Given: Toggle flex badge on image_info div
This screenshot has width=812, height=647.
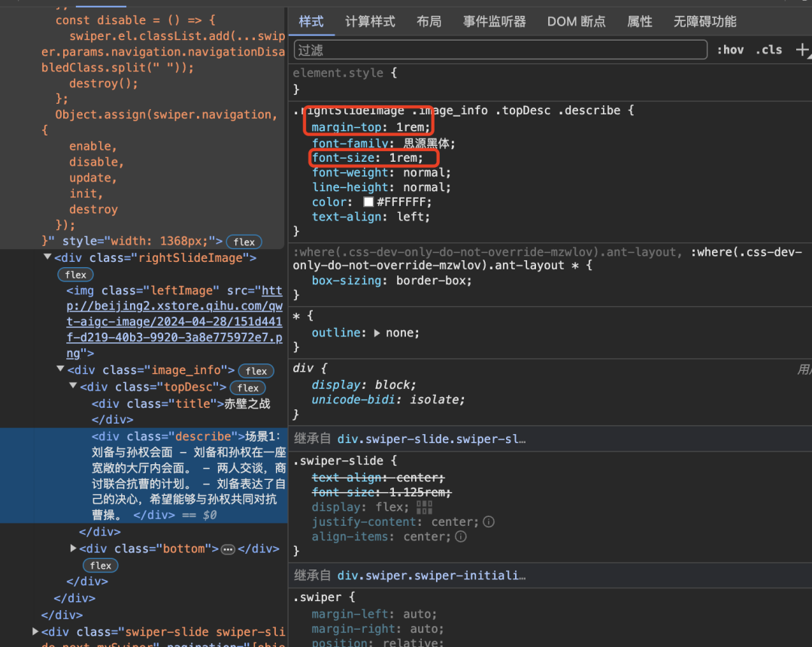Looking at the screenshot, I should 256,370.
